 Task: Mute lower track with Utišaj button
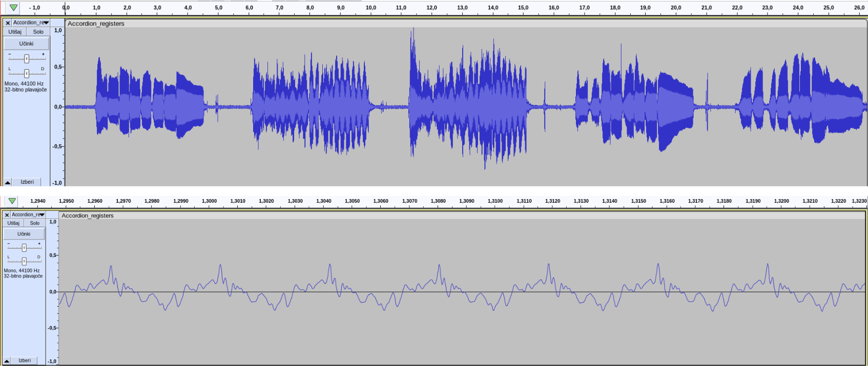pos(13,223)
